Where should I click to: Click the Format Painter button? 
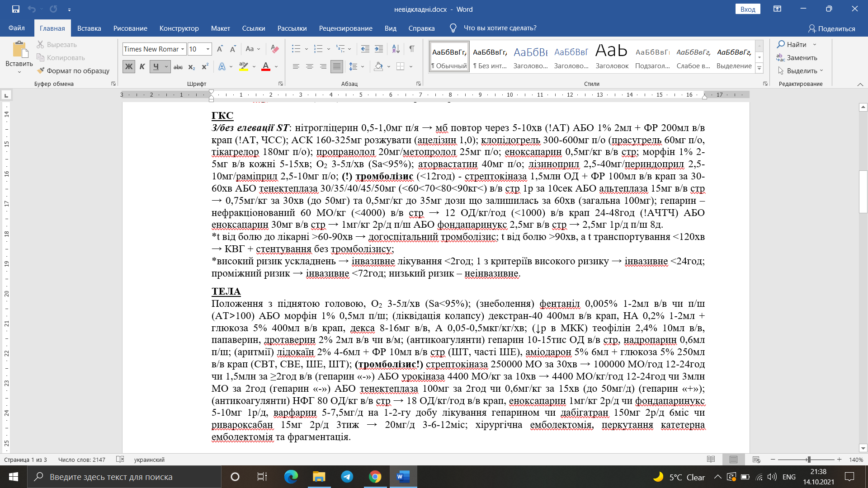73,70
